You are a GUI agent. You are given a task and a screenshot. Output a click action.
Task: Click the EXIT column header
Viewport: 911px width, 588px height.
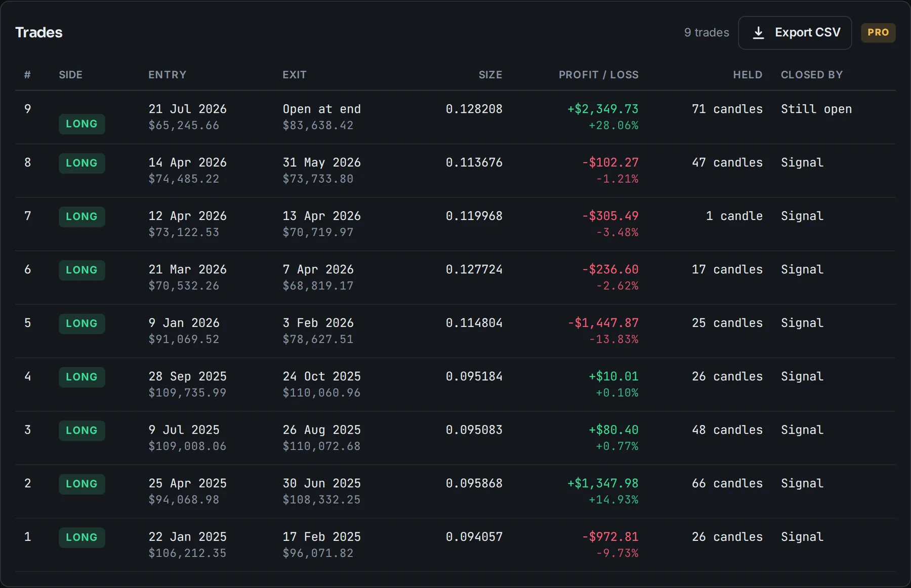pyautogui.click(x=294, y=75)
